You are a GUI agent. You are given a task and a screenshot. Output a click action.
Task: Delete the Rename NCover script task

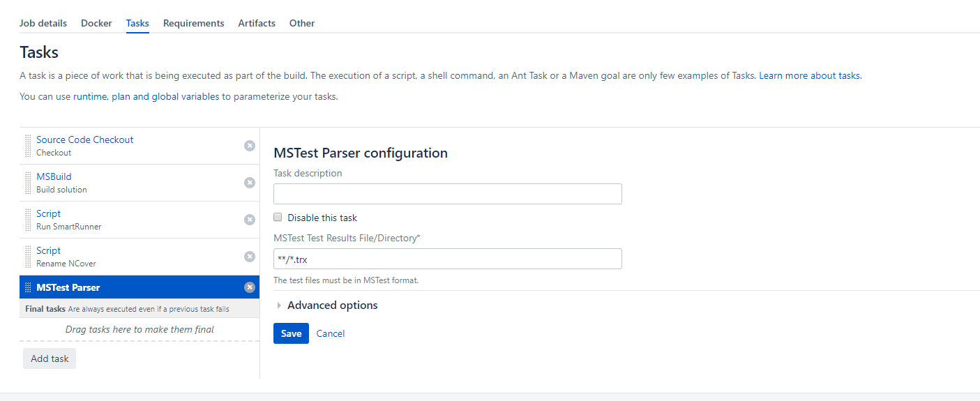point(249,257)
